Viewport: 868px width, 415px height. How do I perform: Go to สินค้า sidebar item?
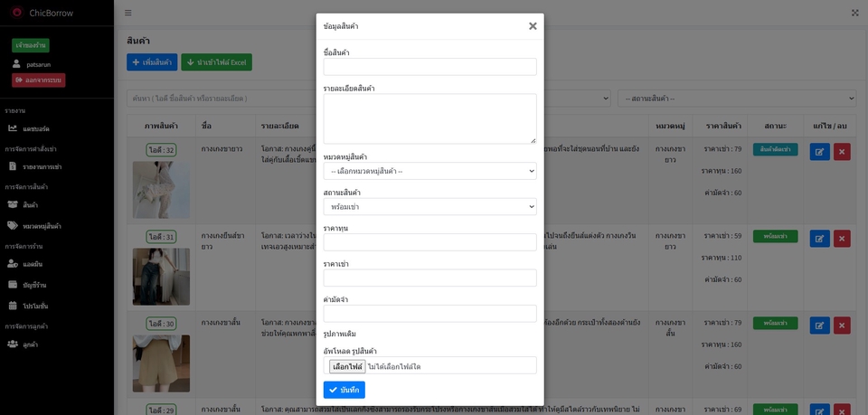31,205
